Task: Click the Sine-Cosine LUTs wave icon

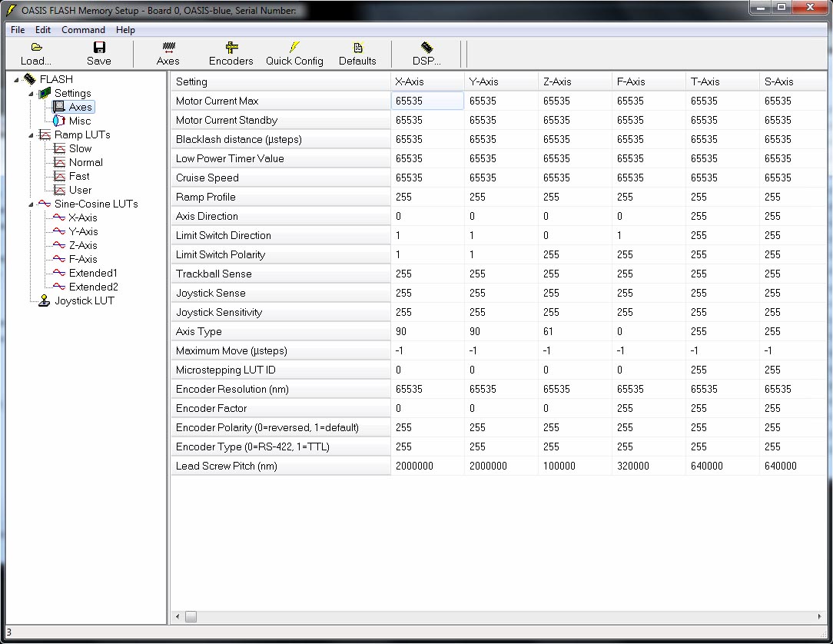Action: [45, 204]
